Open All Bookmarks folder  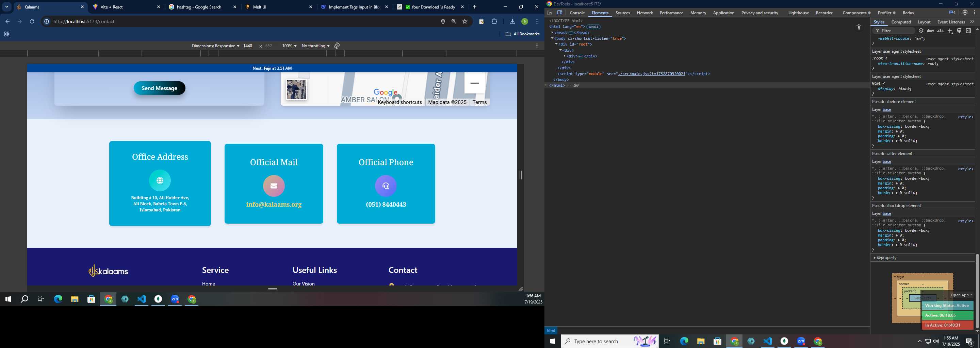pos(522,34)
